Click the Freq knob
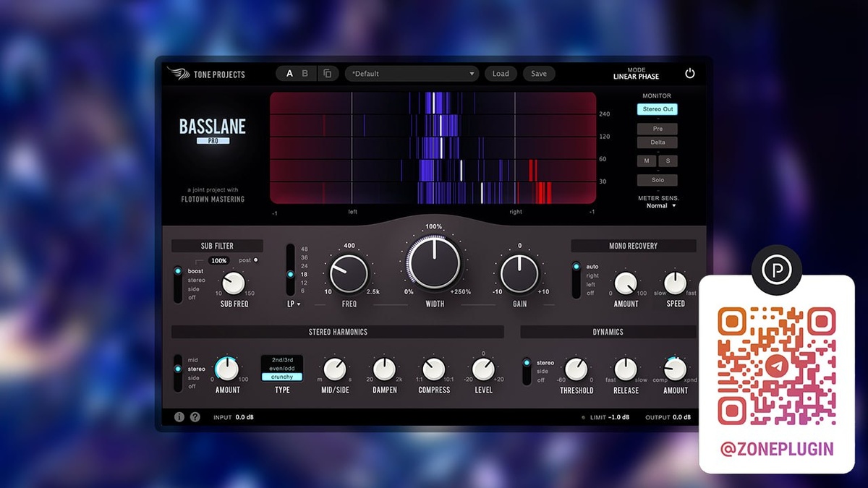The height and width of the screenshot is (488, 868). pos(349,275)
